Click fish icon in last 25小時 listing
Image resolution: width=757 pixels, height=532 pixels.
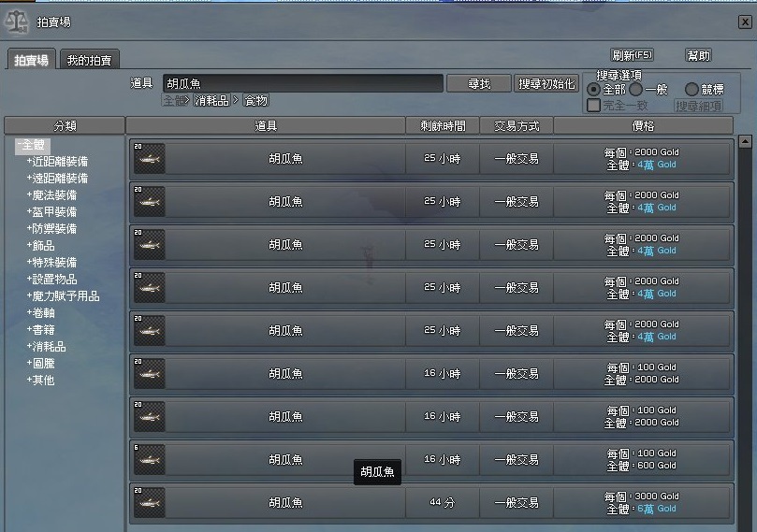click(x=149, y=331)
